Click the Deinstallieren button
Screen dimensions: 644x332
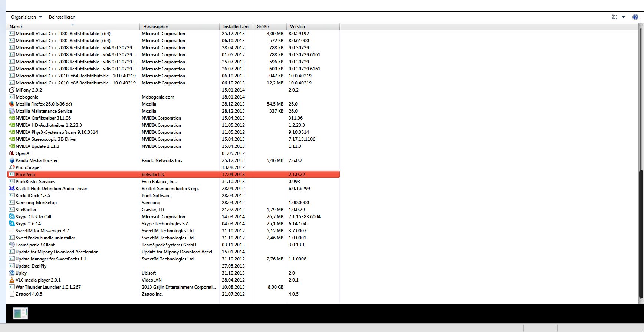click(62, 17)
